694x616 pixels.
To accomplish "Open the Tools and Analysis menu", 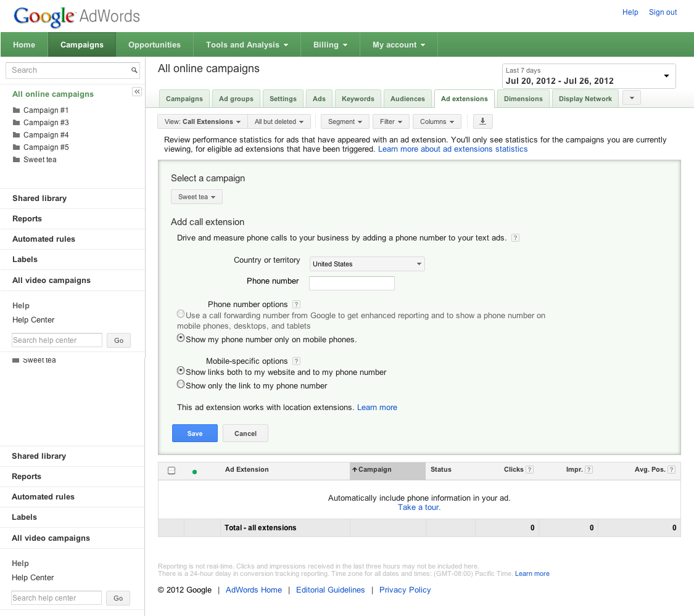I will tap(247, 45).
